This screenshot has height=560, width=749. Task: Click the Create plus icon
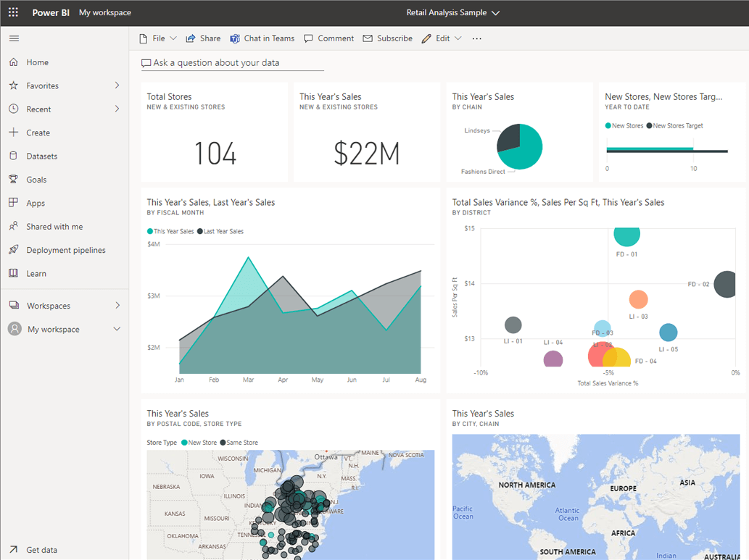tap(14, 133)
